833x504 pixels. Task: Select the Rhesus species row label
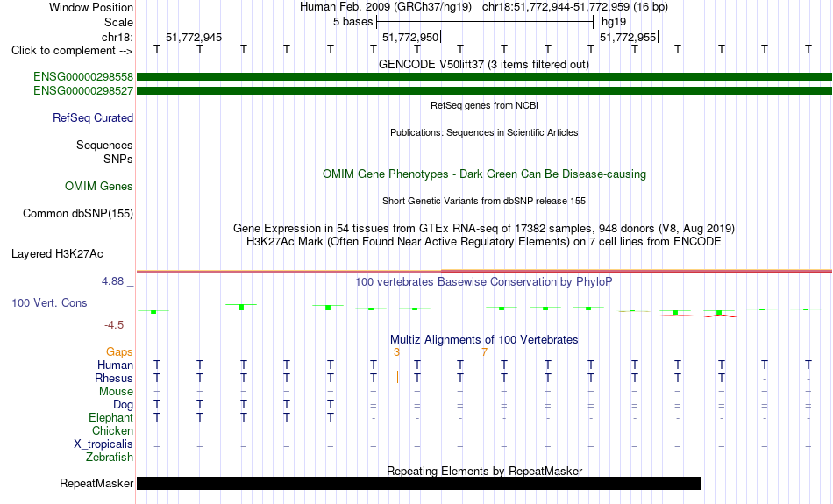coord(114,378)
